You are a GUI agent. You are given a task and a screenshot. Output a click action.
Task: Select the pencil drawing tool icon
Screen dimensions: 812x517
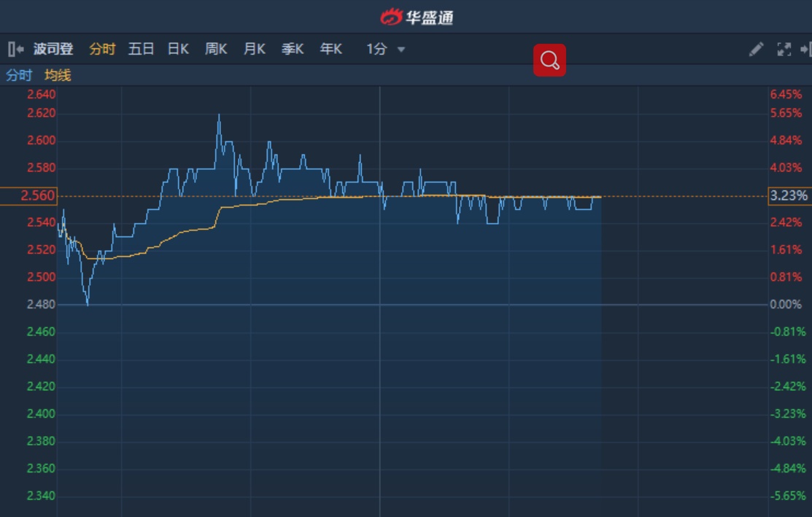click(756, 49)
